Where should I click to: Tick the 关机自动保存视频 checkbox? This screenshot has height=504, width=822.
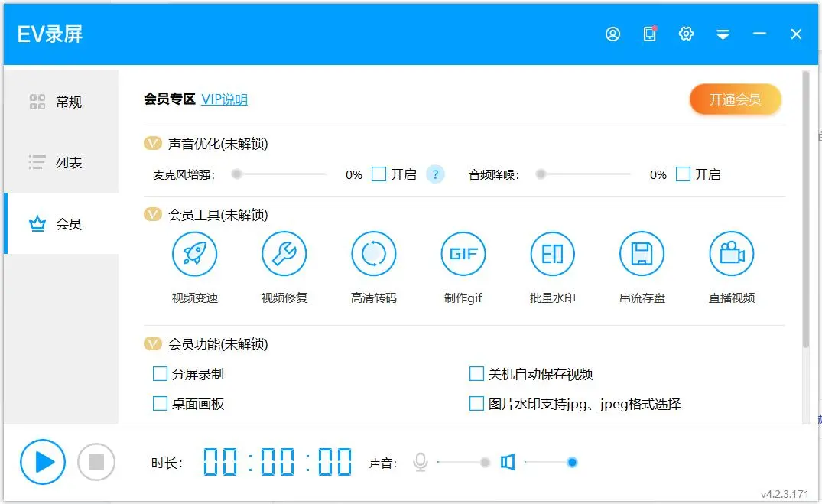coord(476,374)
